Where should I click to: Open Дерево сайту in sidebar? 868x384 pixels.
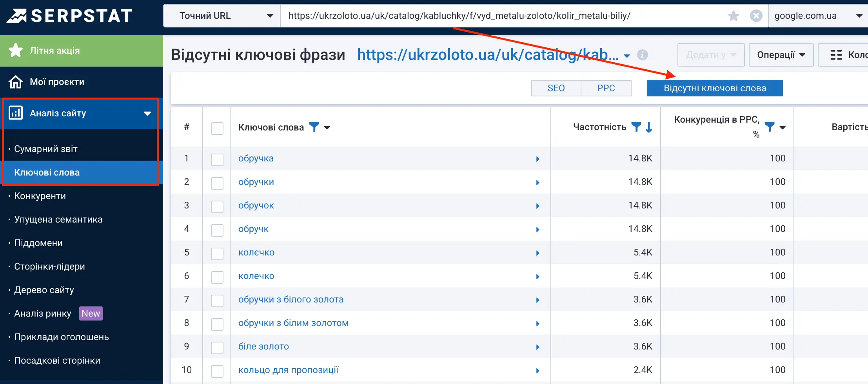[44, 290]
